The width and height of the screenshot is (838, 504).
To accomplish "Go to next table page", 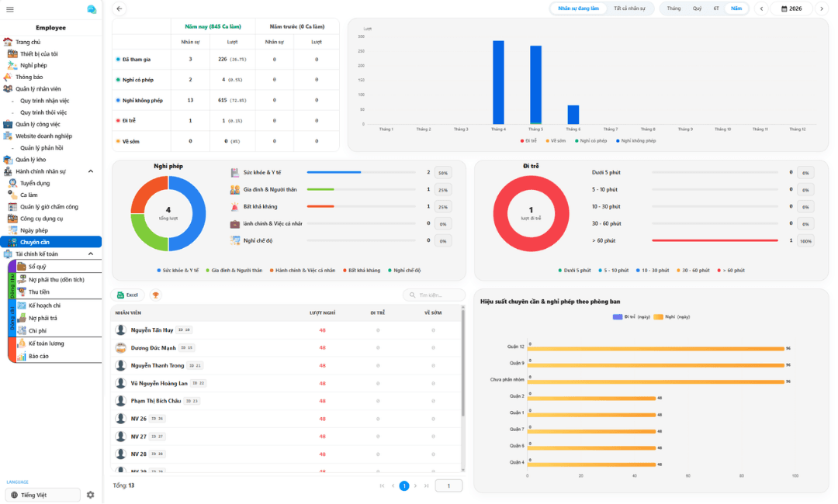I will (x=415, y=485).
